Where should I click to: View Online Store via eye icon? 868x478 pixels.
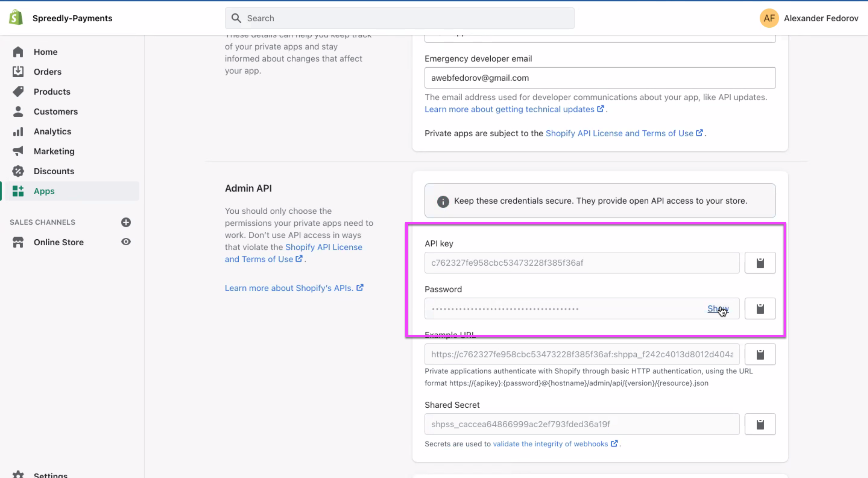126,242
